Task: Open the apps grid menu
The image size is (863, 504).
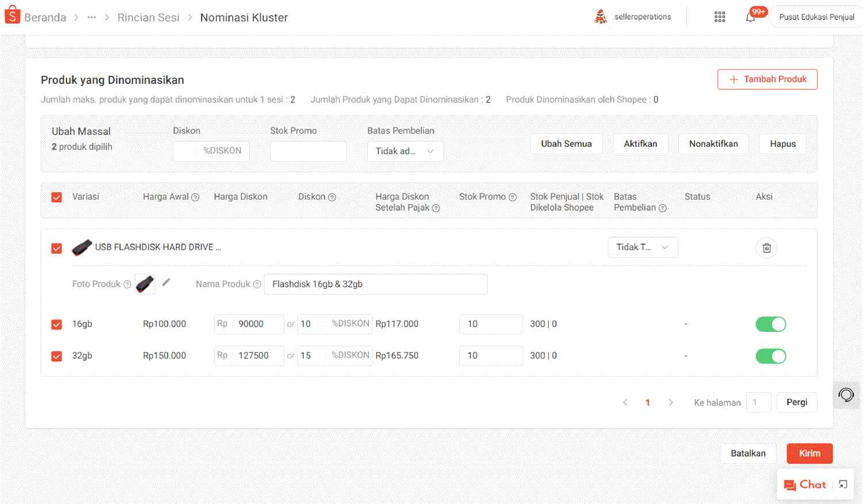Action: point(720,17)
